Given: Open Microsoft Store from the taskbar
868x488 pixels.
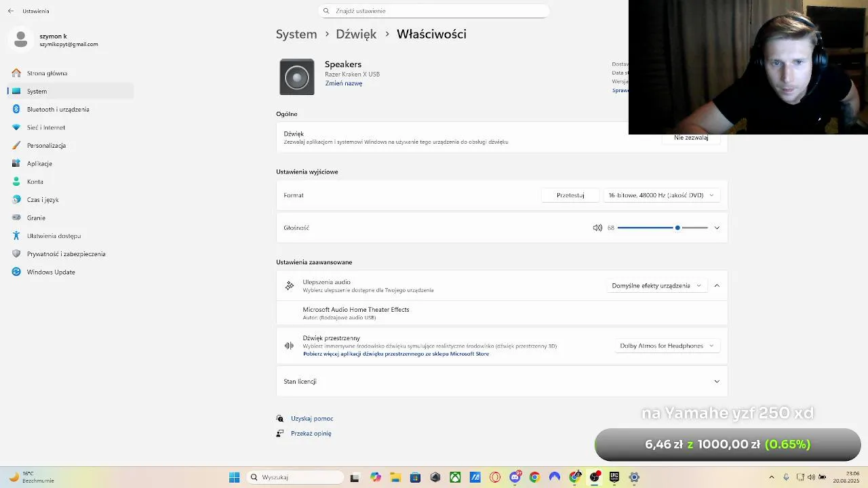Looking at the screenshot, I should click(x=415, y=477).
